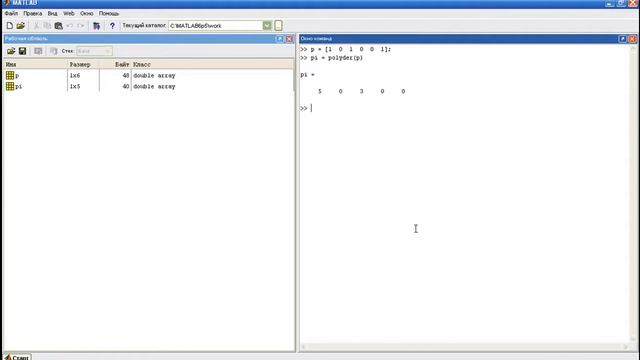
Task: Select the variable p icon in workspace
Action: click(x=10, y=75)
